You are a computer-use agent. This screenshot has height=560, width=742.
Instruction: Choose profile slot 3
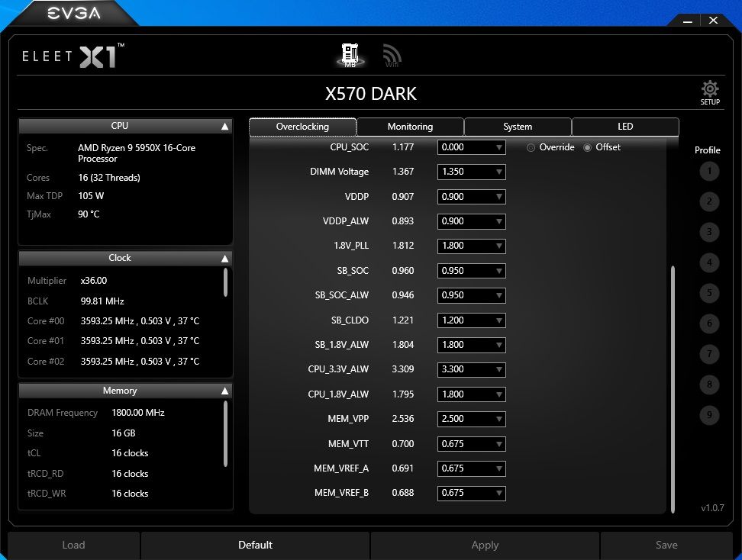coord(709,232)
